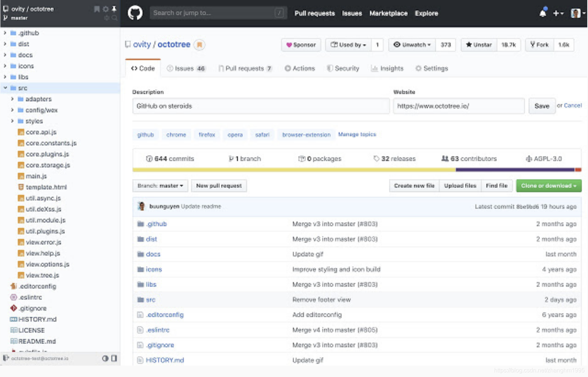The image size is (588, 377).
Task: Click the Fork button
Action: (x=540, y=45)
